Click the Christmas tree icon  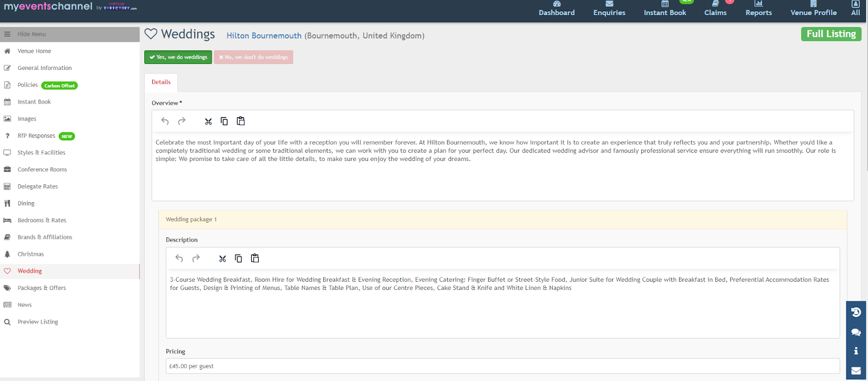click(x=7, y=254)
